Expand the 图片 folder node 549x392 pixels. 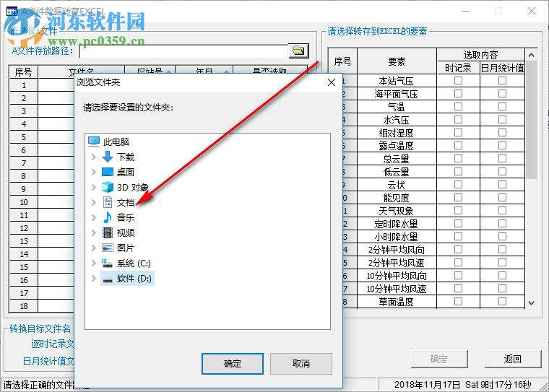(93, 248)
